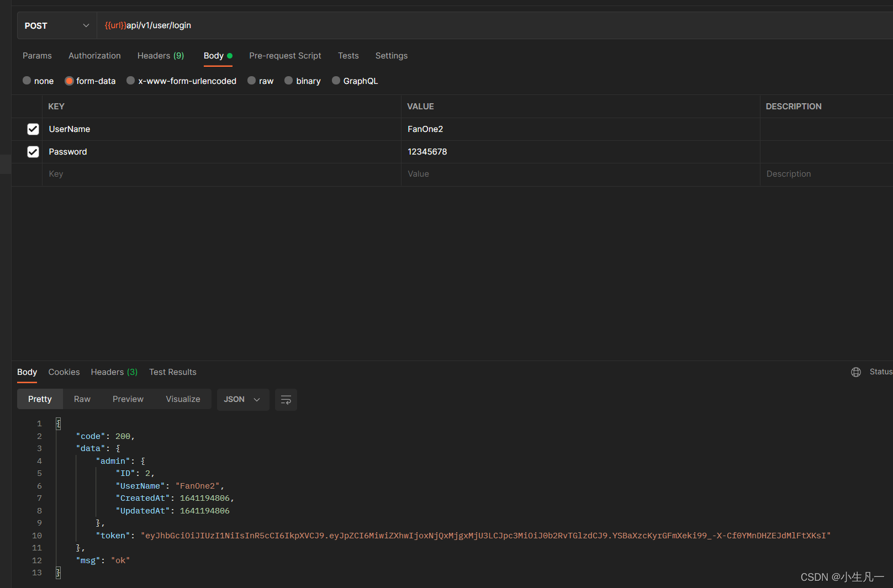The image size is (893, 588).
Task: Collapse the root JSON object on line 1
Action: pyautogui.click(x=59, y=424)
